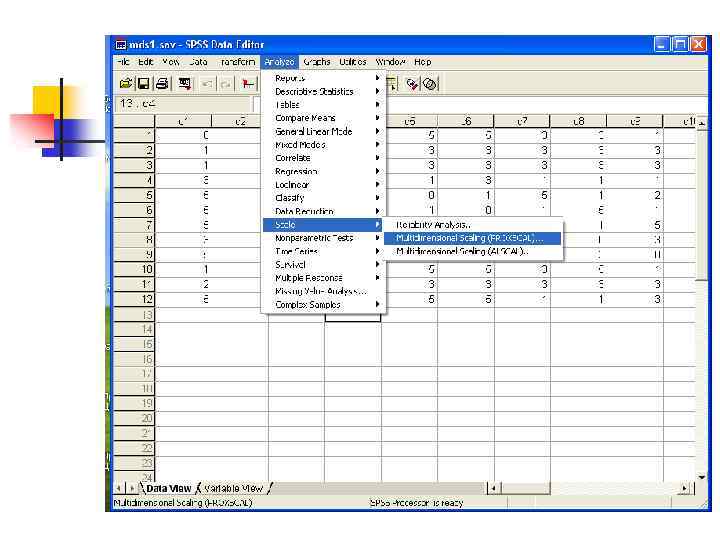Click the Save File diskette icon
This screenshot has height=540, width=720.
coord(144,84)
